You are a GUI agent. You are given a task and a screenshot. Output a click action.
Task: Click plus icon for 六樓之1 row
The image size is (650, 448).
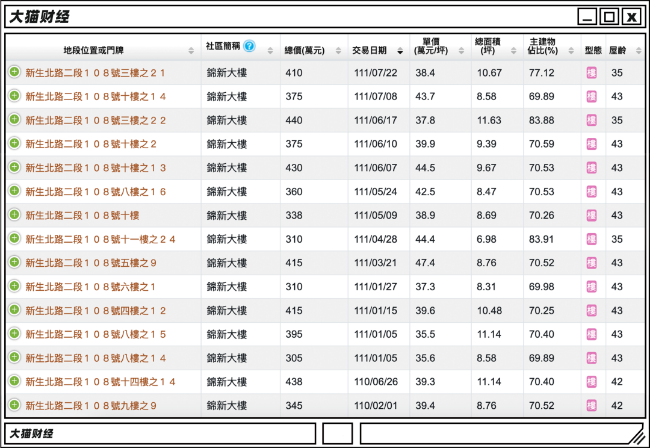click(15, 286)
